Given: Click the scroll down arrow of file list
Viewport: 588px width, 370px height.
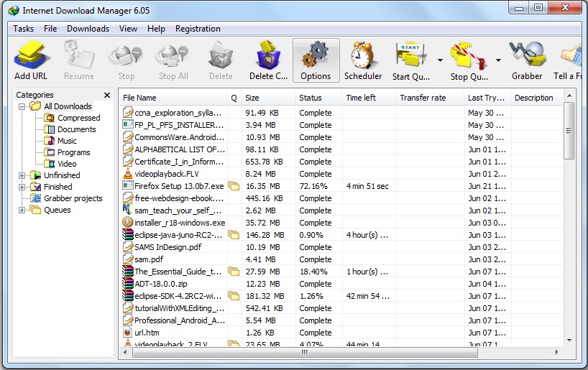Looking at the screenshot, I should click(569, 341).
